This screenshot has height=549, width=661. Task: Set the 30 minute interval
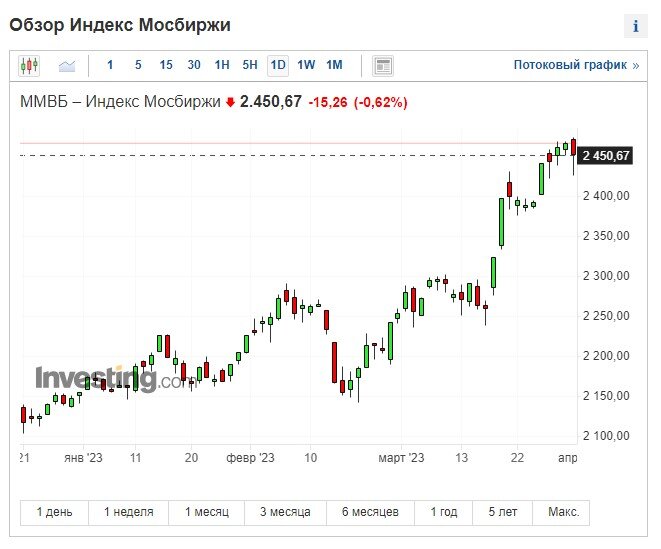pyautogui.click(x=194, y=65)
